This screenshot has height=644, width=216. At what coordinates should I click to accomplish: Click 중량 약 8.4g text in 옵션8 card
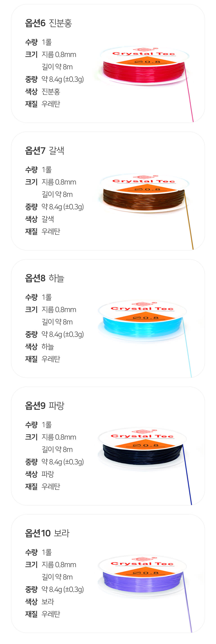[x=54, y=334]
